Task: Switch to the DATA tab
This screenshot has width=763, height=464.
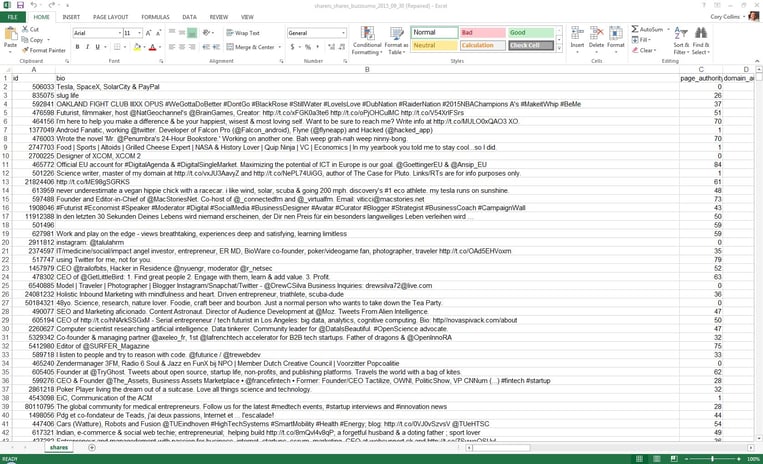Action: point(189,17)
